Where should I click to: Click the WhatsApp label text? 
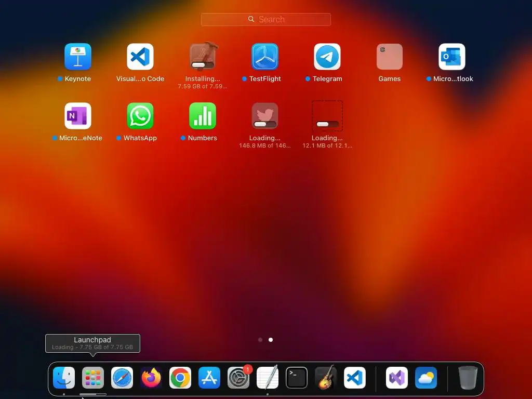(140, 138)
